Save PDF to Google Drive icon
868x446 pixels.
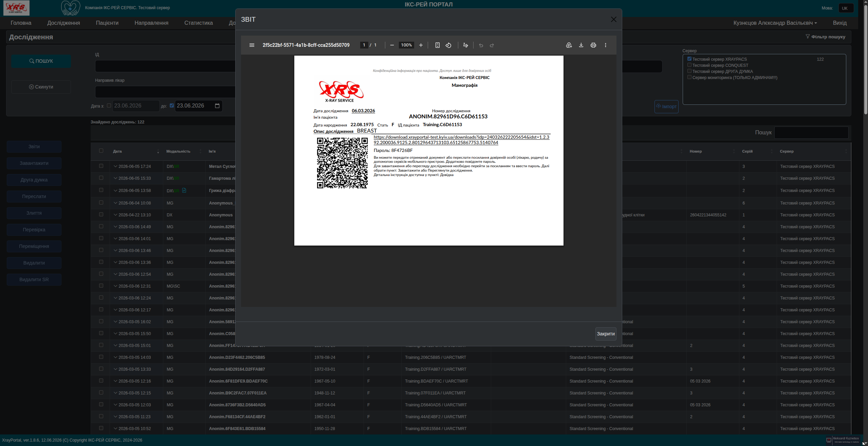click(x=569, y=45)
